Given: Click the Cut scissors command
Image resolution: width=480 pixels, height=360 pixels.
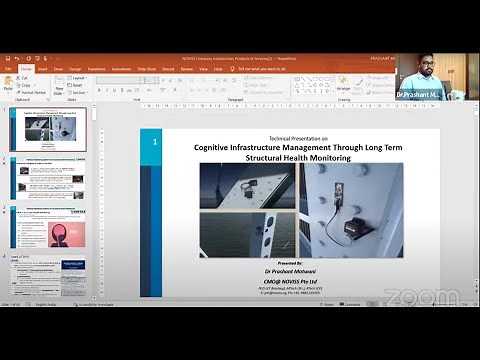Looking at the screenshot, I should (x=22, y=78).
